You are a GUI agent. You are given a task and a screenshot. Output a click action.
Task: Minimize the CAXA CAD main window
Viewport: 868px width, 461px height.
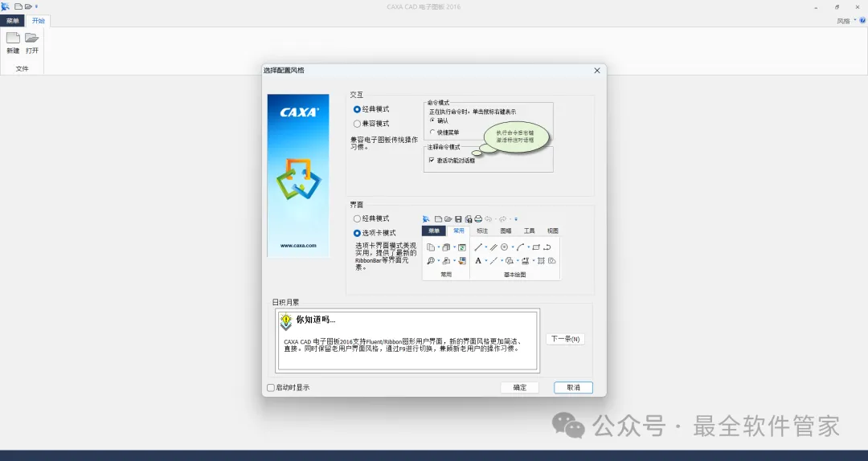coord(816,7)
